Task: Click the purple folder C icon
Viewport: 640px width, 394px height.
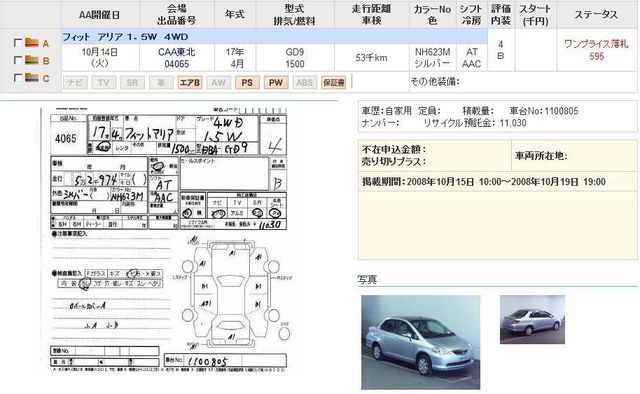Action: pyautogui.click(x=31, y=77)
